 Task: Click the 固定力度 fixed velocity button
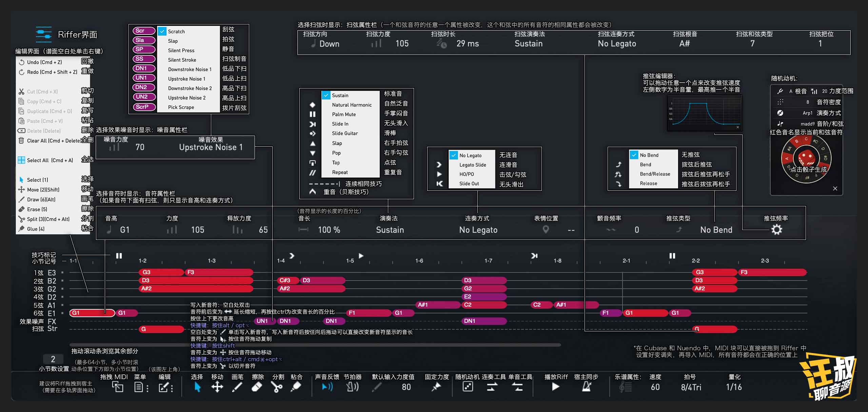pos(437,386)
